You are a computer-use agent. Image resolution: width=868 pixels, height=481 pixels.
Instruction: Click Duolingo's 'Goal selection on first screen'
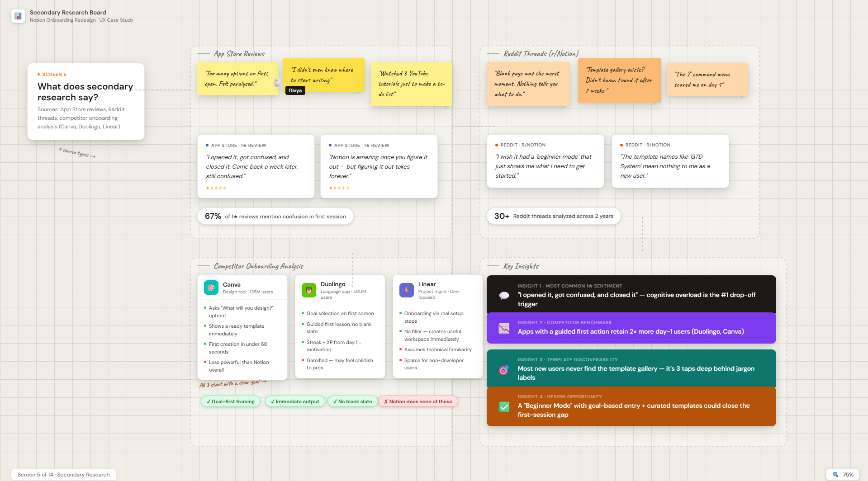click(340, 313)
